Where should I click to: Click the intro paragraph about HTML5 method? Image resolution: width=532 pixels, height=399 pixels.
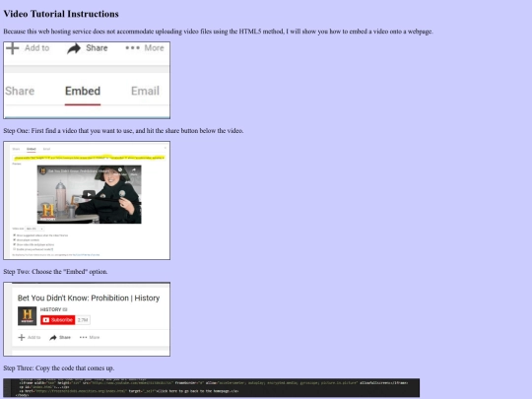click(x=218, y=32)
